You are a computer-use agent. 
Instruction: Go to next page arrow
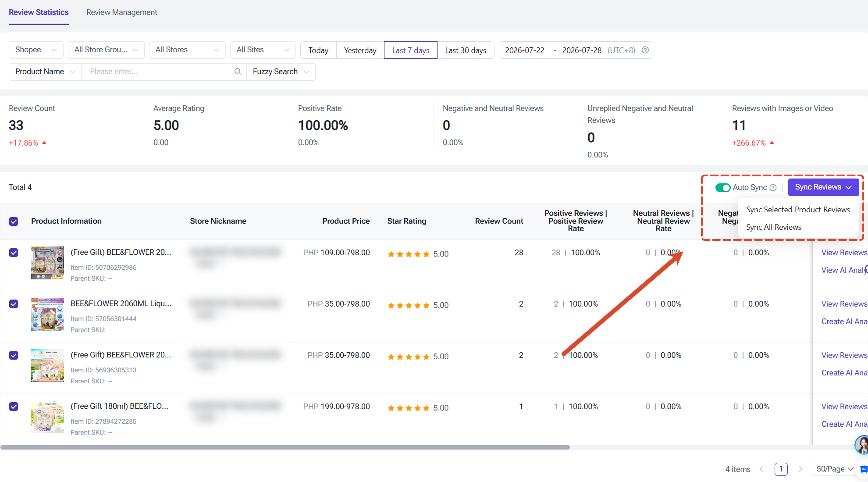click(x=800, y=469)
